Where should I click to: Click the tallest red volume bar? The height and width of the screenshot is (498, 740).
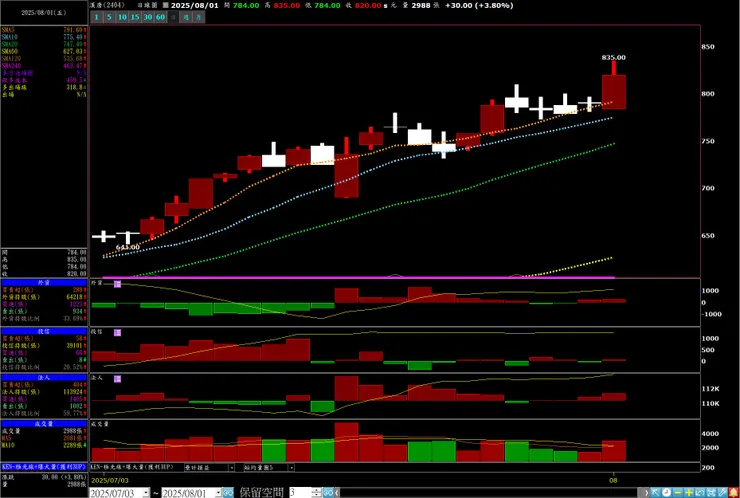[346, 442]
